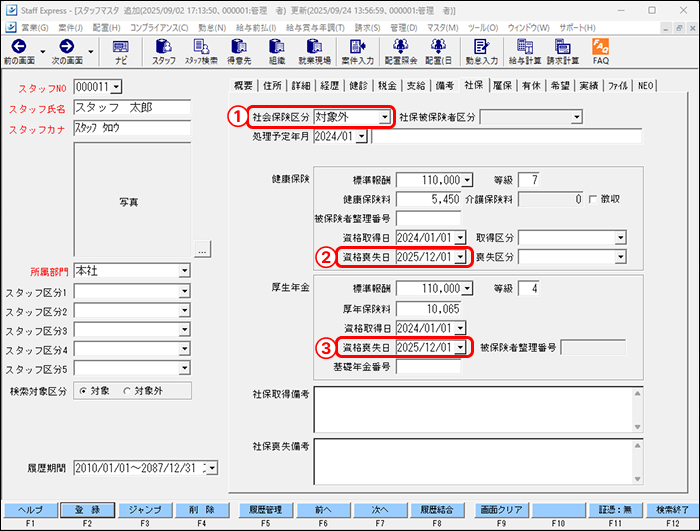The height and width of the screenshot is (531, 700).
Task: Click the Staff Express title bar app icon
Action: 11,10
